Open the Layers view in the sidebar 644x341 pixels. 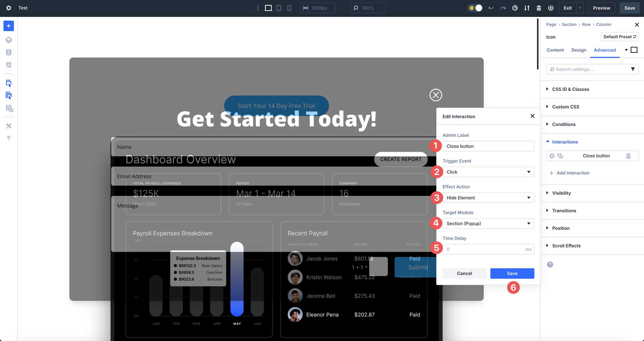click(9, 40)
